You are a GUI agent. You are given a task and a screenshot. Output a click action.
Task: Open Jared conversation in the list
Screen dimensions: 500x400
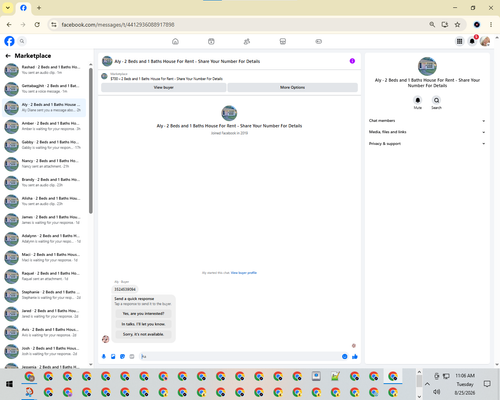pyautogui.click(x=44, y=314)
